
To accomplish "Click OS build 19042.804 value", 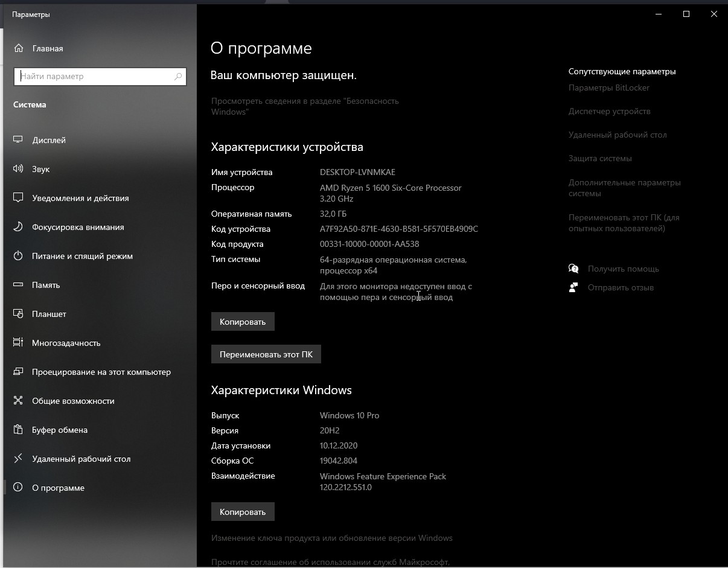I will (339, 461).
